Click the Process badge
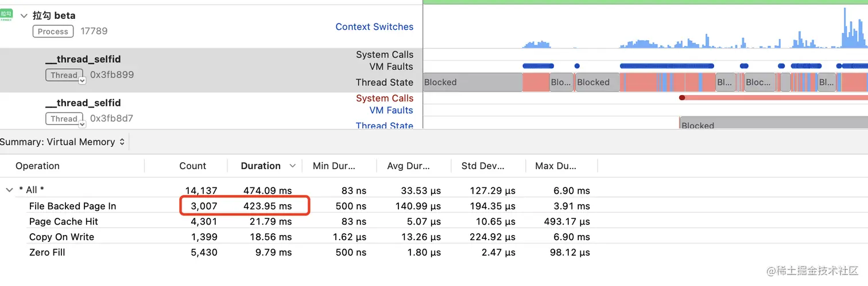868x286 pixels. coord(53,32)
